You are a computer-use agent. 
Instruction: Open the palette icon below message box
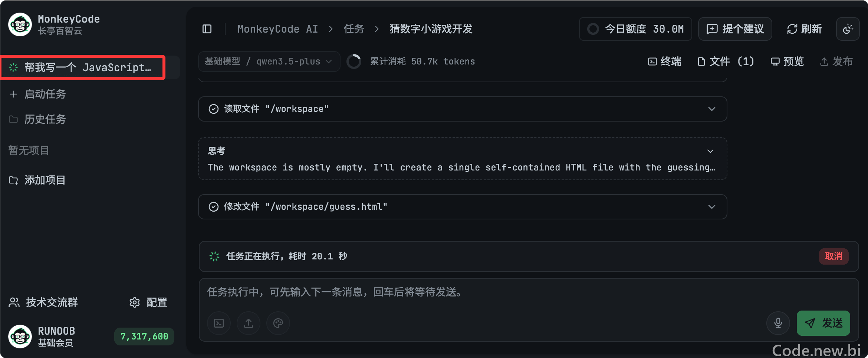coord(278,323)
